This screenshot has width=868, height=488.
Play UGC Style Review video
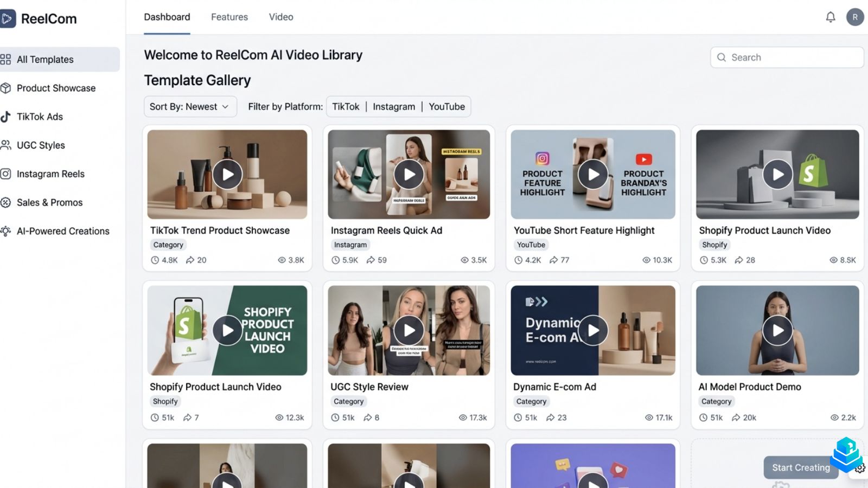tap(409, 330)
